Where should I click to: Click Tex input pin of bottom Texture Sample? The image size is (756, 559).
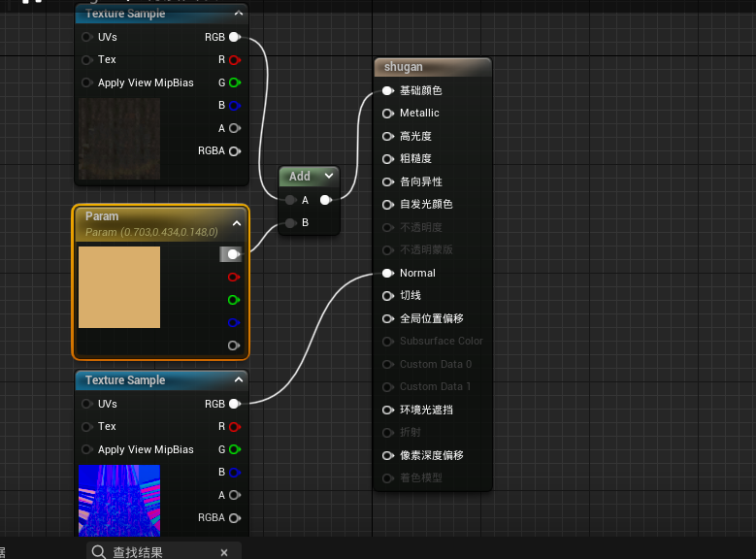[86, 427]
